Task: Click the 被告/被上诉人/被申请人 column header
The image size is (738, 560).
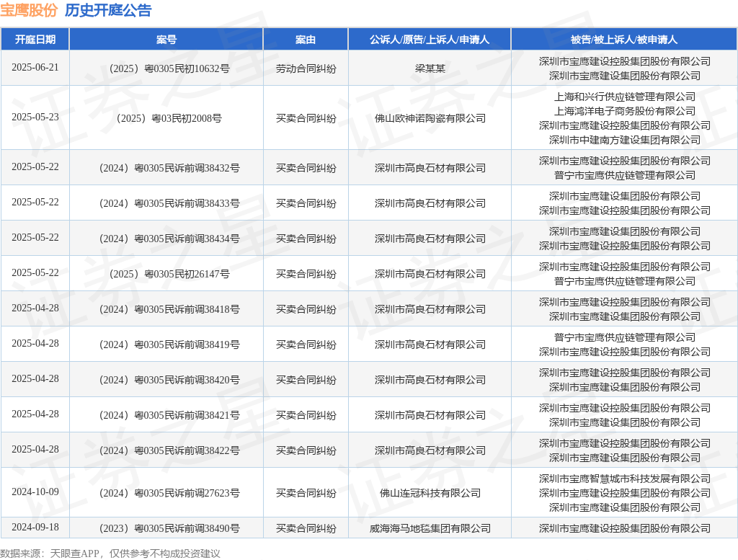Action: click(x=624, y=40)
